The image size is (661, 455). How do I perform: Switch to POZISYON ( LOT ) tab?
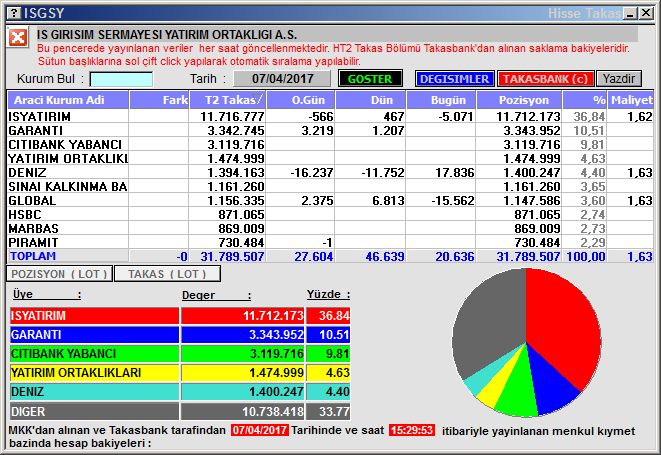click(x=59, y=274)
